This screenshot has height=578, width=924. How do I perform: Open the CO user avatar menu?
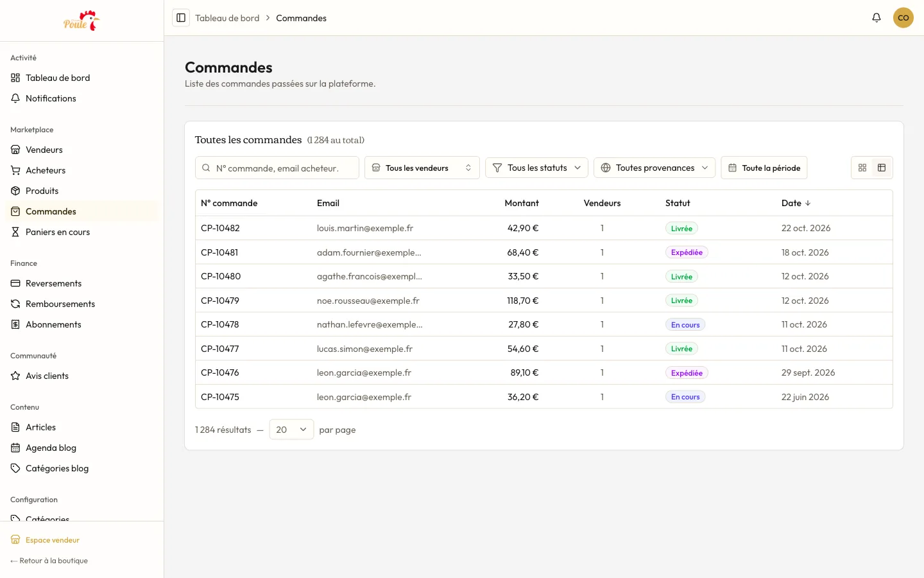[x=903, y=18]
